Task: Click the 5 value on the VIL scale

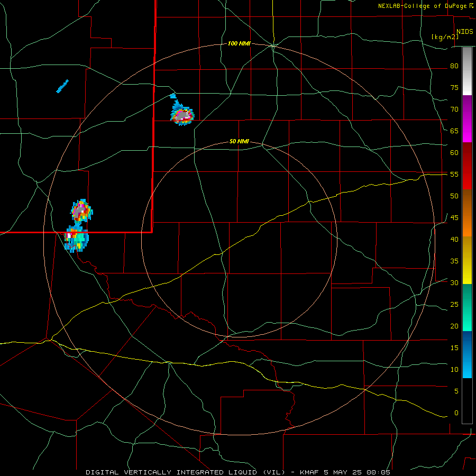Action: pyautogui.click(x=456, y=391)
